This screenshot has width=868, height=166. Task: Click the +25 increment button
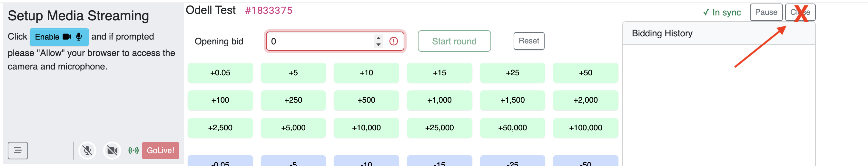[x=512, y=73]
